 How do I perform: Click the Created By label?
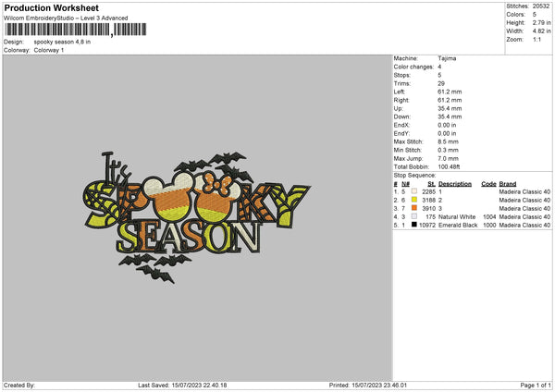19,386
